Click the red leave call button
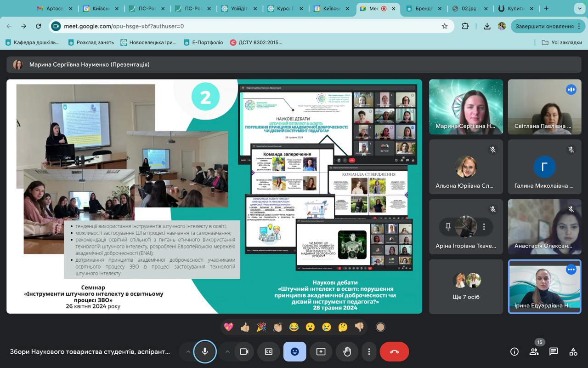The image size is (588, 368). [394, 351]
